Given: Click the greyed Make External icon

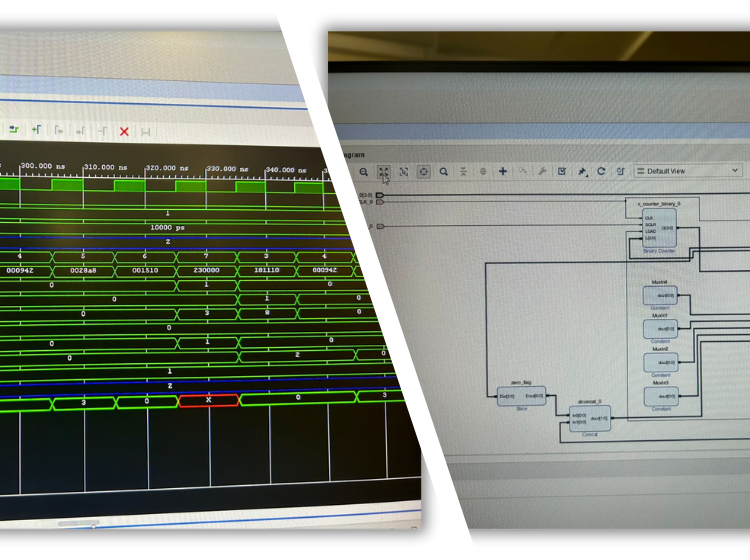Looking at the screenshot, I should tap(522, 171).
